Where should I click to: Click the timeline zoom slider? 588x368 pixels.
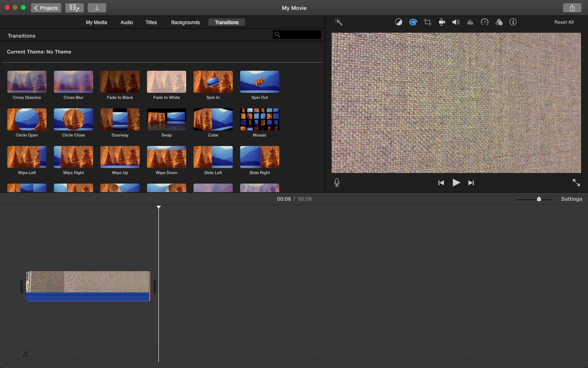(539, 199)
